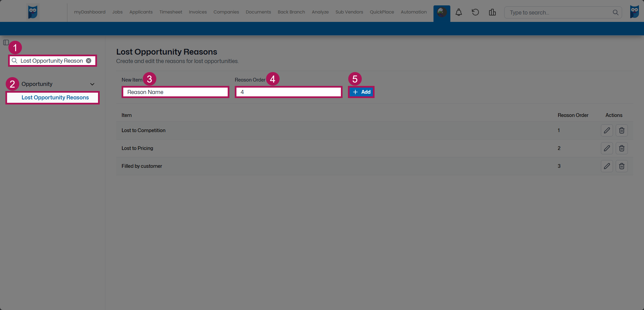Open the Timesheet menu
Viewport: 644px width, 310px height.
tap(171, 12)
